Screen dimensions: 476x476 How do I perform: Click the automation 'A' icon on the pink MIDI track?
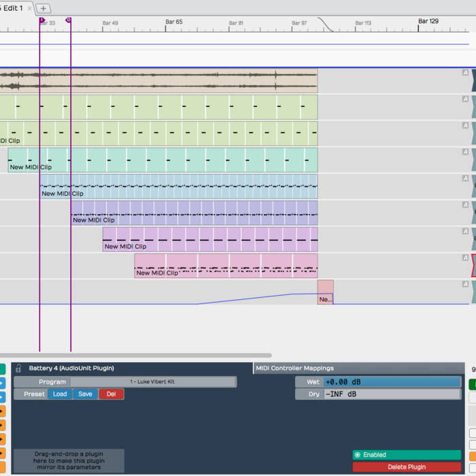click(x=465, y=258)
